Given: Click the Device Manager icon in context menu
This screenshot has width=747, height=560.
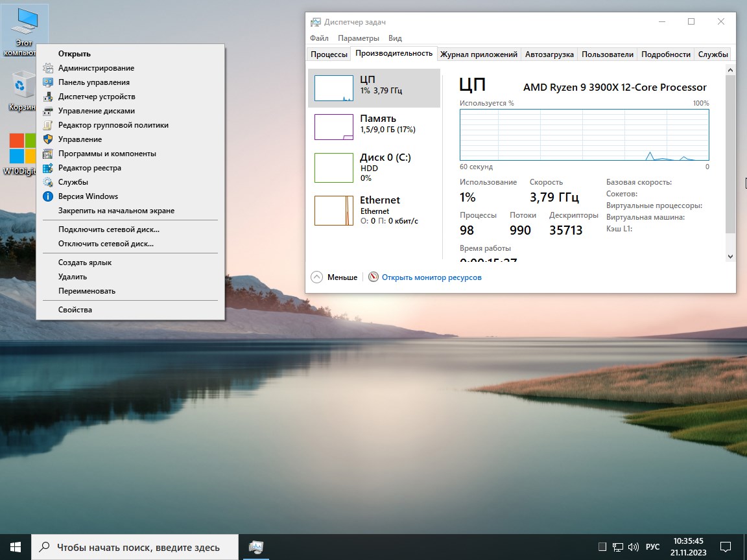Looking at the screenshot, I should (47, 97).
